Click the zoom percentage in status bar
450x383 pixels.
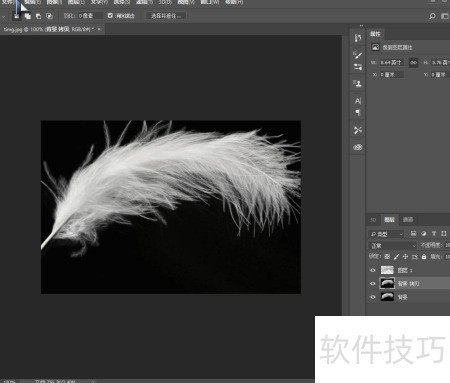coord(9,381)
